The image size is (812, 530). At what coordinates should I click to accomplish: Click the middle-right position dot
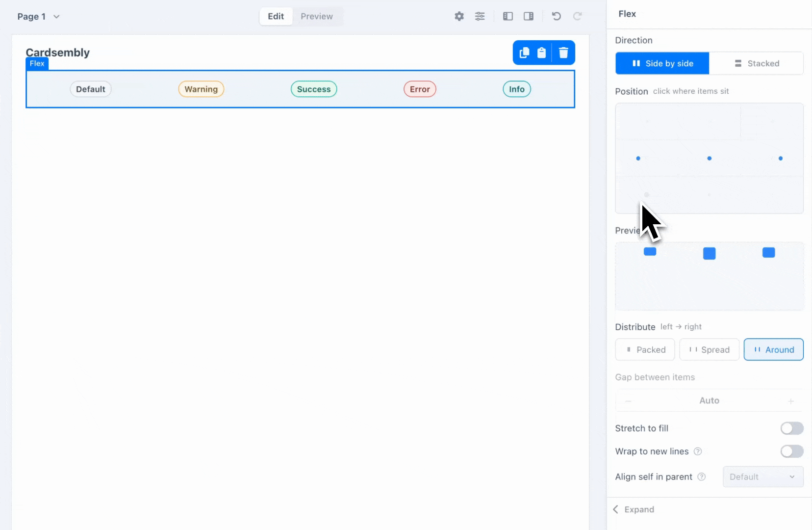point(781,159)
